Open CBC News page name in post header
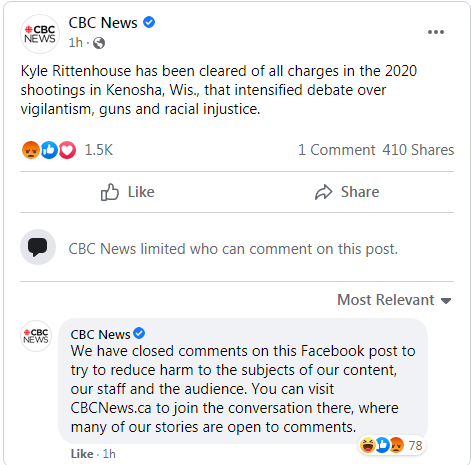Image resolution: width=471 pixels, height=465 pixels. (x=103, y=23)
